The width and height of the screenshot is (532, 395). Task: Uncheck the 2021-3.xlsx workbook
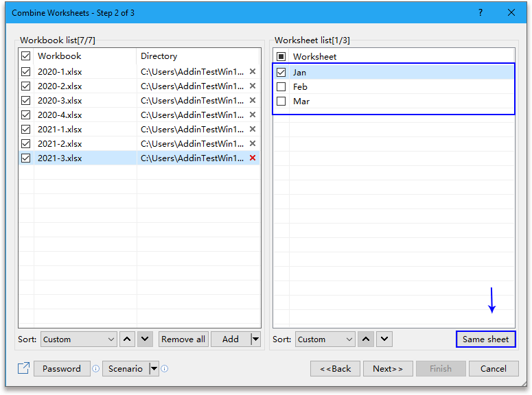(26, 158)
